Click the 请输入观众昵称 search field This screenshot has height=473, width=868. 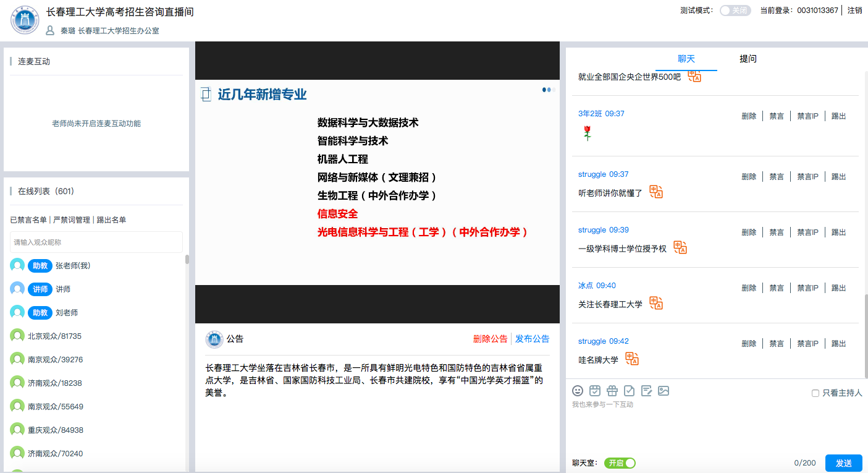pyautogui.click(x=96, y=242)
